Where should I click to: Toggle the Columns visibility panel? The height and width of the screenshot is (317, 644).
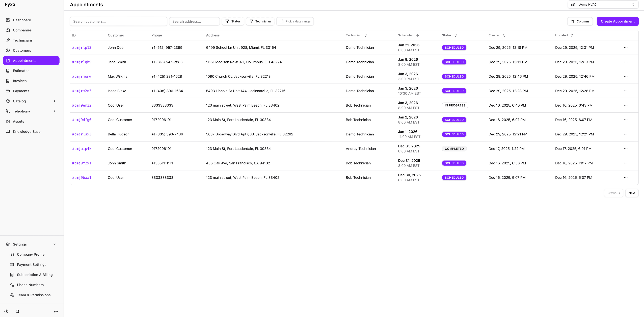coord(580,21)
